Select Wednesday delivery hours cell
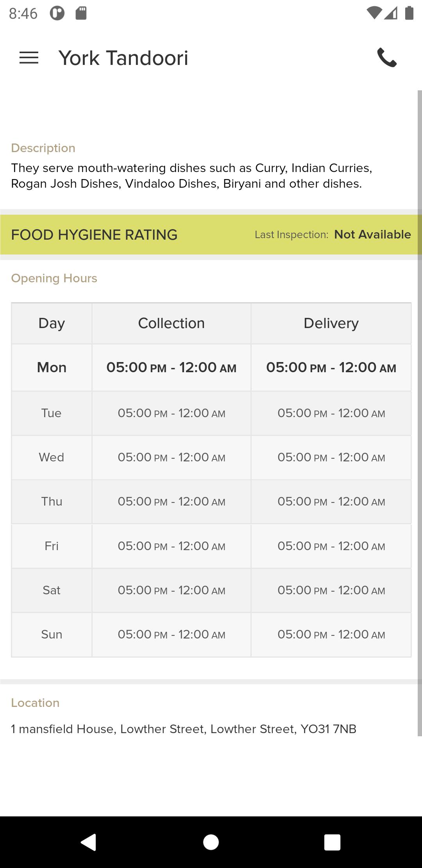 click(x=331, y=457)
